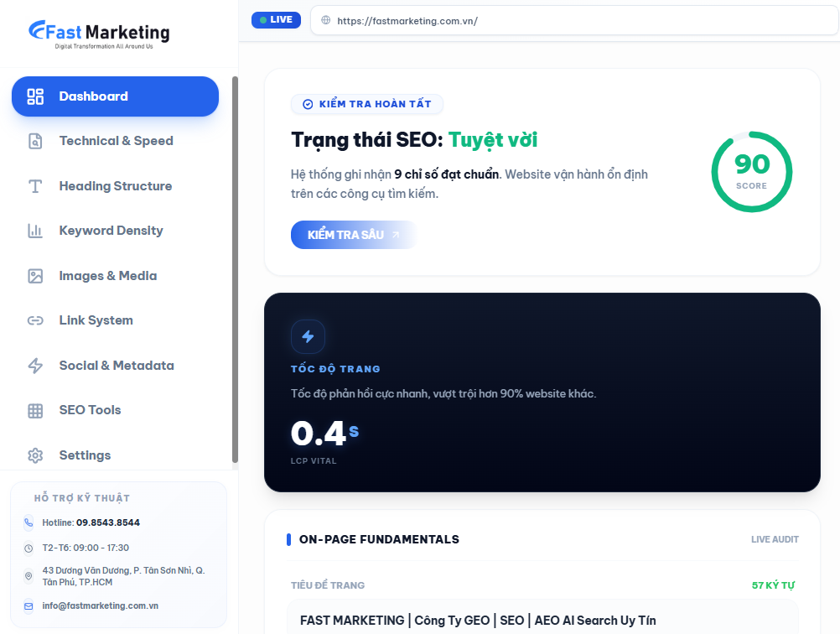Click the Social & Metadata lightning icon
Viewport: 840px width, 634px height.
point(35,366)
